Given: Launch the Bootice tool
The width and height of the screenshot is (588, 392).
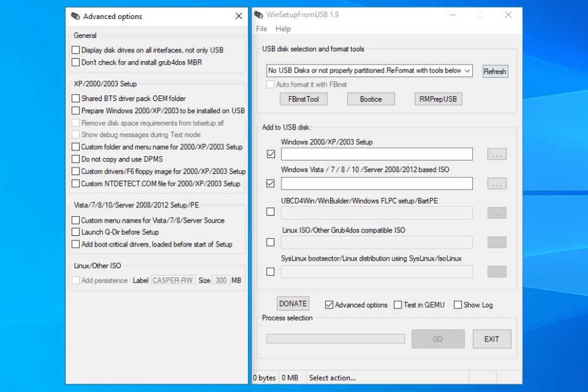Looking at the screenshot, I should tap(371, 99).
